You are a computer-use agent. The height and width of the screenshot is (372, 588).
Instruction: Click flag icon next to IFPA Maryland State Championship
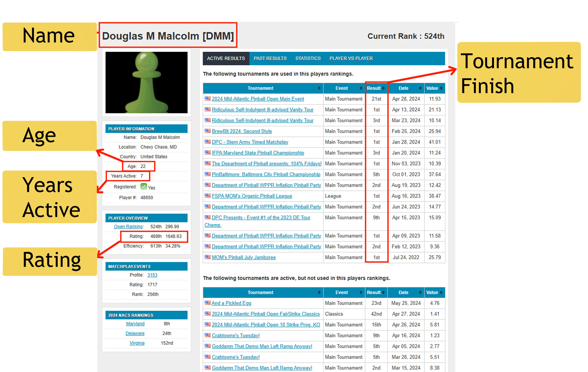tap(208, 152)
